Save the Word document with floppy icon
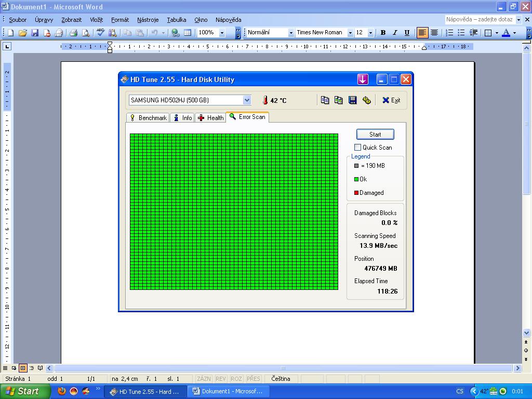 35,33
